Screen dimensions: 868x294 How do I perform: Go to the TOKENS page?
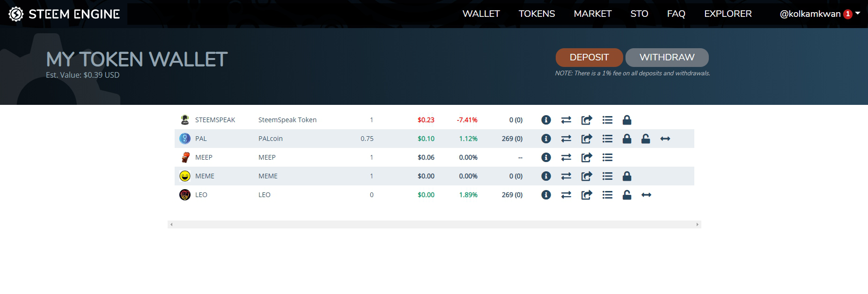pyautogui.click(x=537, y=14)
